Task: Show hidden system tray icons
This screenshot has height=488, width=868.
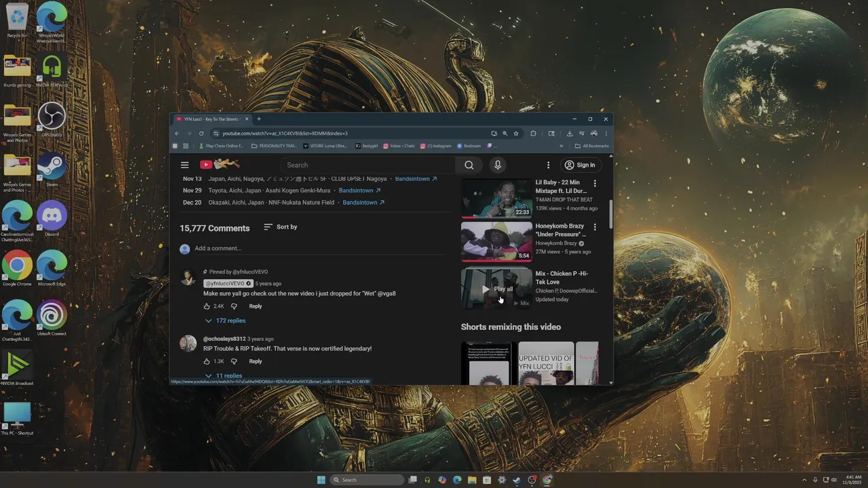Action: pos(804,480)
